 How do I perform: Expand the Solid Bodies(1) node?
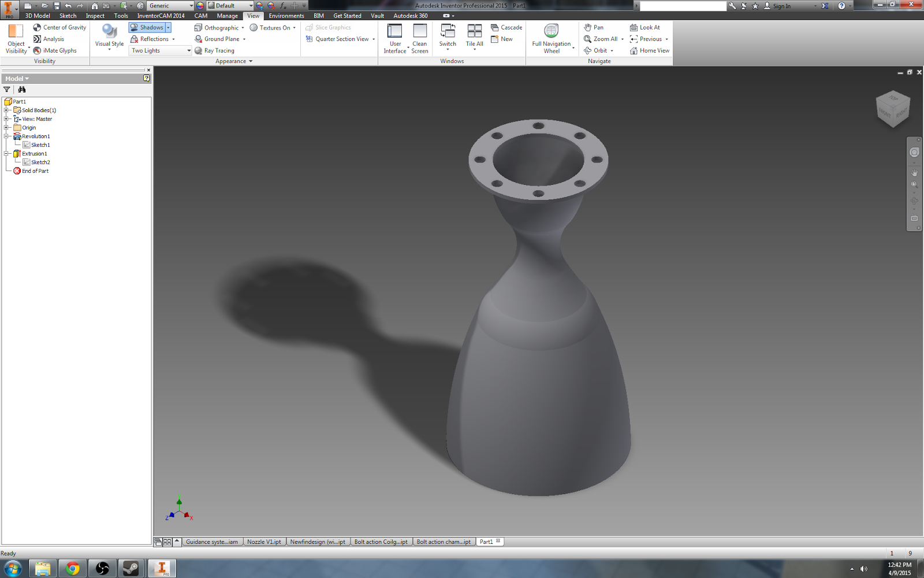[x=6, y=110]
